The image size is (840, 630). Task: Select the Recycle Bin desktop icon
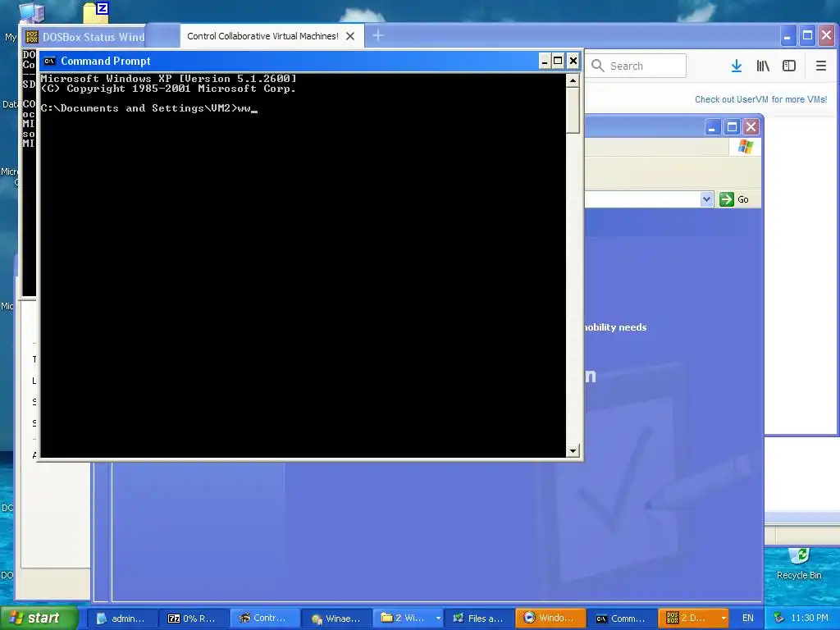(x=799, y=564)
